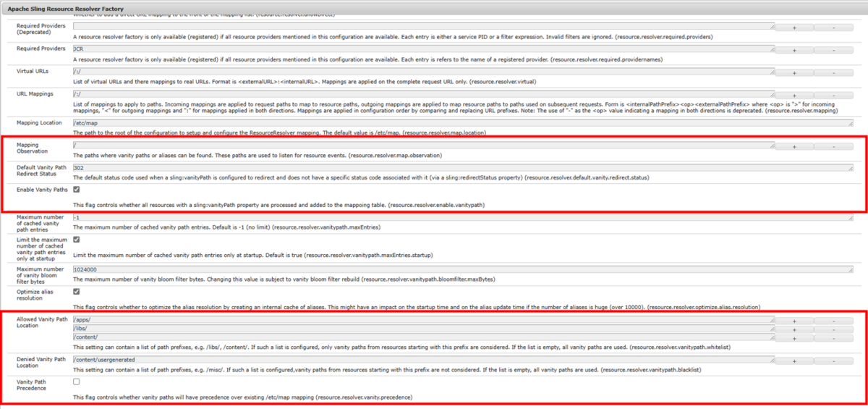Click Required Providers field containing JCR
868x409 pixels.
click(x=423, y=50)
